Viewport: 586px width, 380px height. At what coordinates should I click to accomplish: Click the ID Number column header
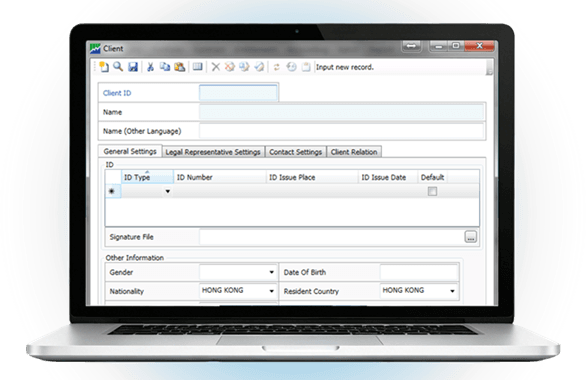(220, 177)
